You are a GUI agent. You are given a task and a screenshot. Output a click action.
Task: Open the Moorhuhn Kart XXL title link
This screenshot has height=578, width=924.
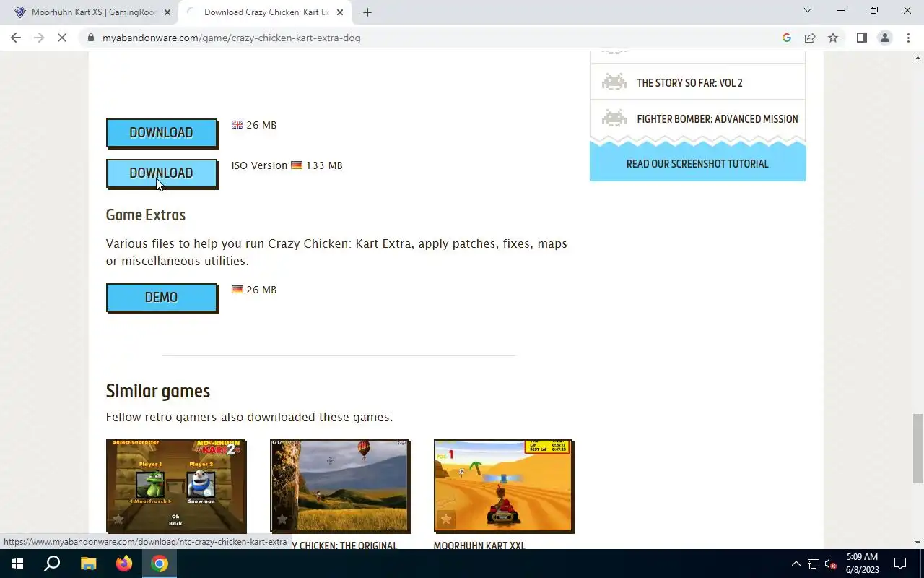479,545
